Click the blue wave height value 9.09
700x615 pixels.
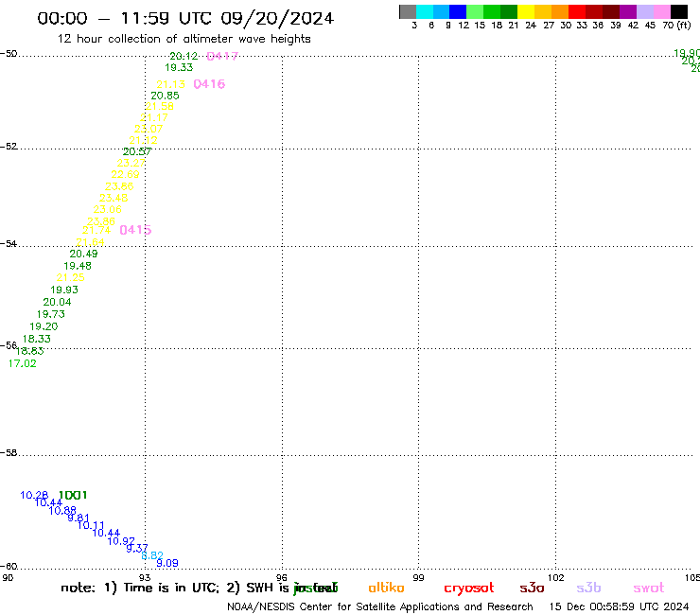167,563
